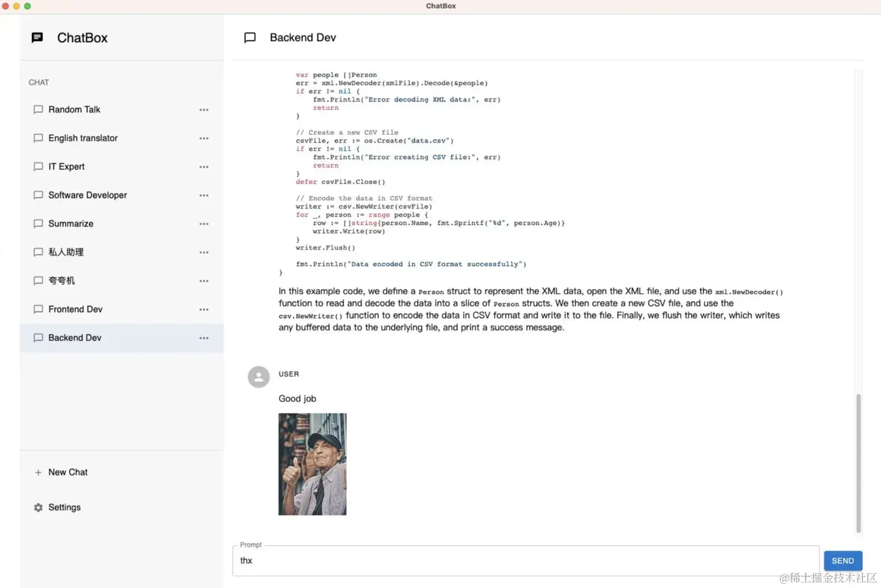The width and height of the screenshot is (881, 588).
Task: Open more options for Software Developer
Action: [x=204, y=196]
